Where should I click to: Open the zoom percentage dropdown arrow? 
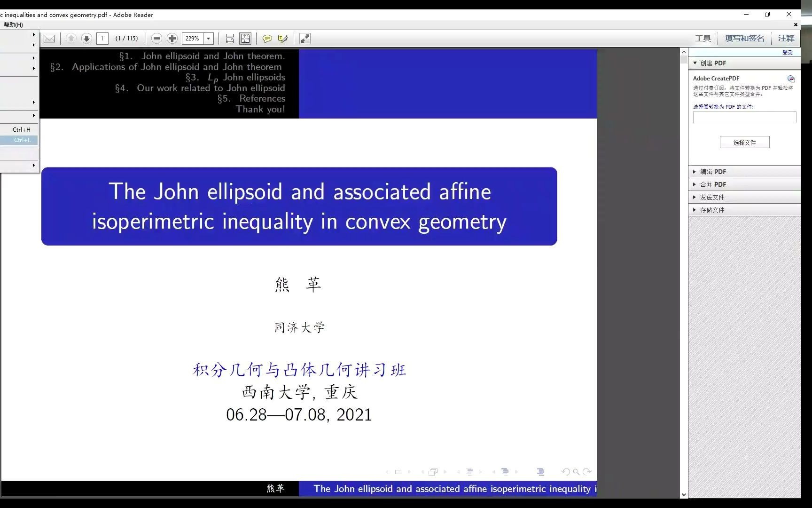(209, 39)
